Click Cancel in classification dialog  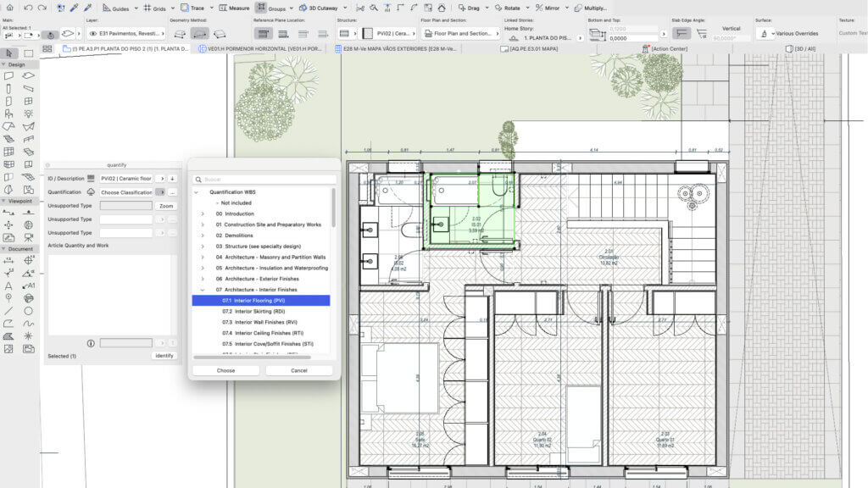[x=299, y=371]
